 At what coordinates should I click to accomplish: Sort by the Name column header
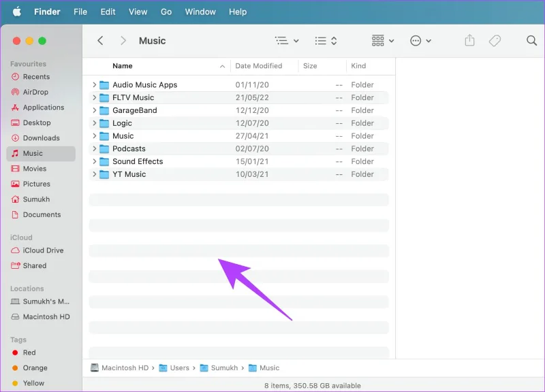tap(123, 66)
